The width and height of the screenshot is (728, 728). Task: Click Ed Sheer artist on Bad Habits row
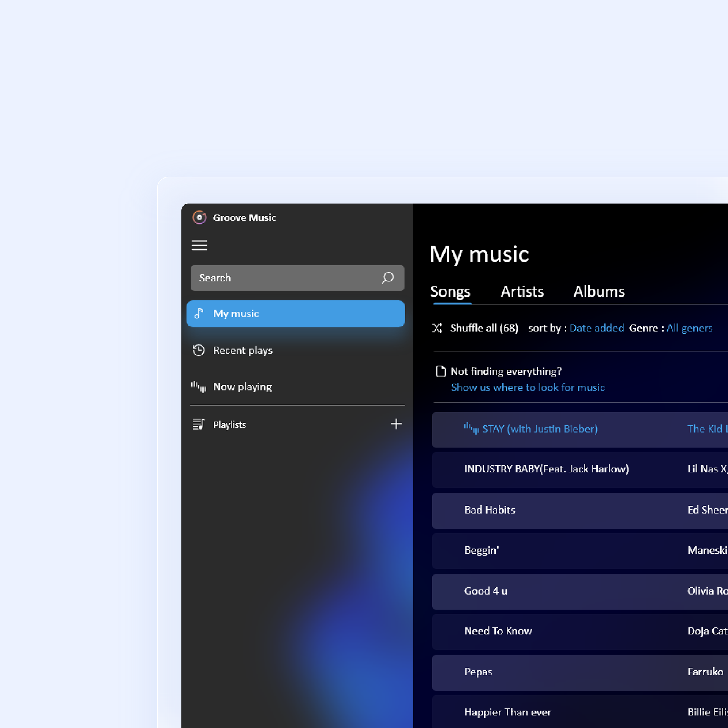click(x=708, y=510)
